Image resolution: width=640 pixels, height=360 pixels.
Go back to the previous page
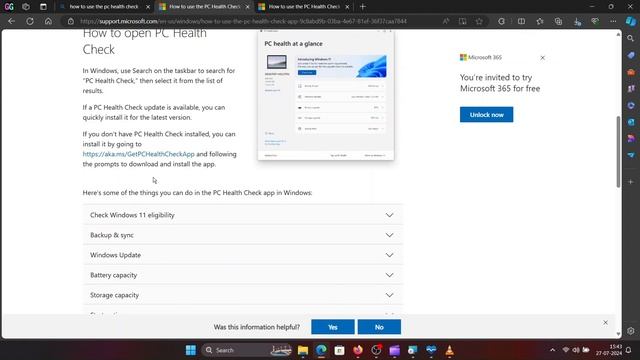coord(11,21)
